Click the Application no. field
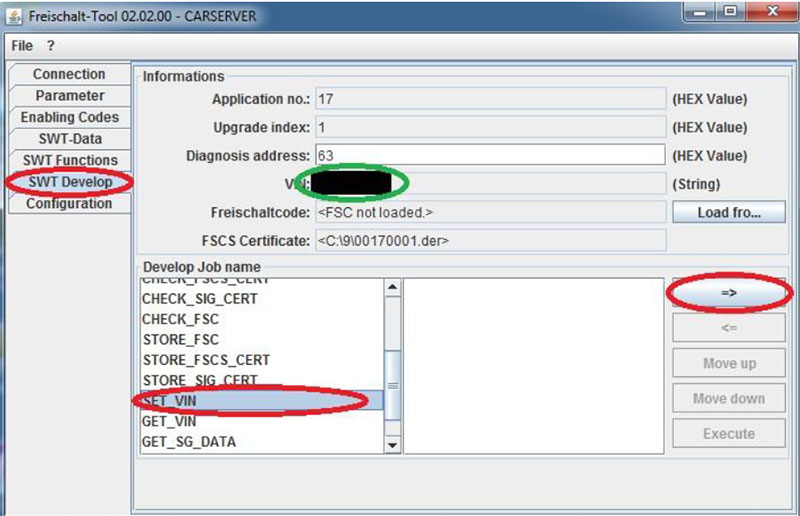This screenshot has height=516, width=800. tap(490, 99)
